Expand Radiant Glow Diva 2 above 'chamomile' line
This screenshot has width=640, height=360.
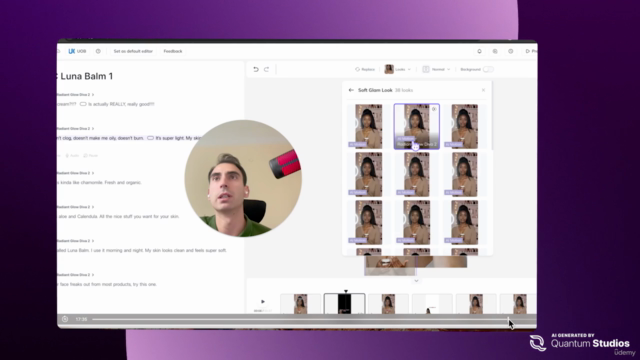pyautogui.click(x=76, y=173)
